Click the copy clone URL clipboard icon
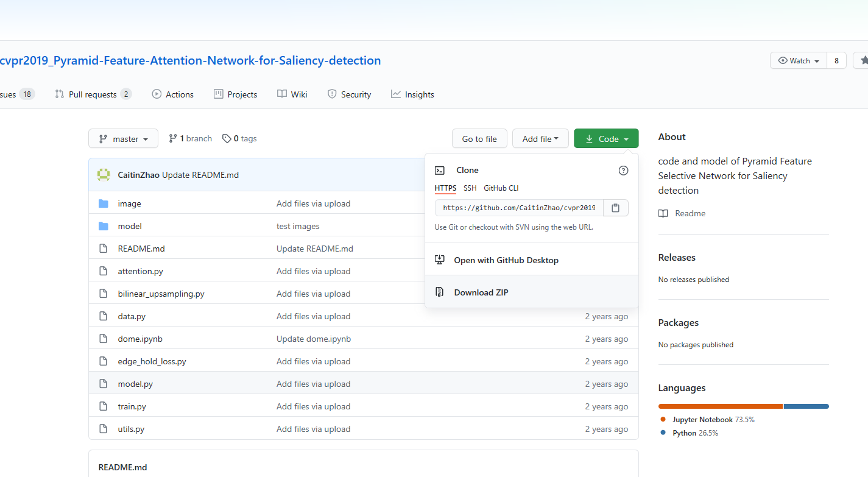868x477 pixels. pyautogui.click(x=616, y=208)
